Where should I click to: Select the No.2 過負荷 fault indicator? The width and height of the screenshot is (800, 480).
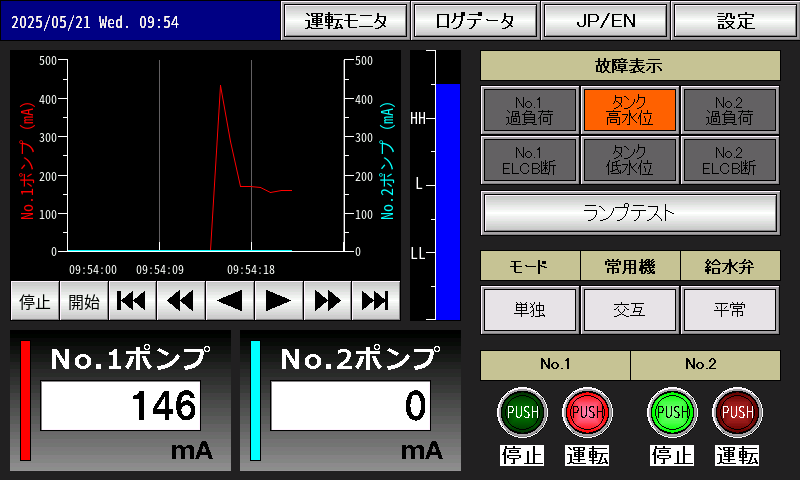point(729,110)
